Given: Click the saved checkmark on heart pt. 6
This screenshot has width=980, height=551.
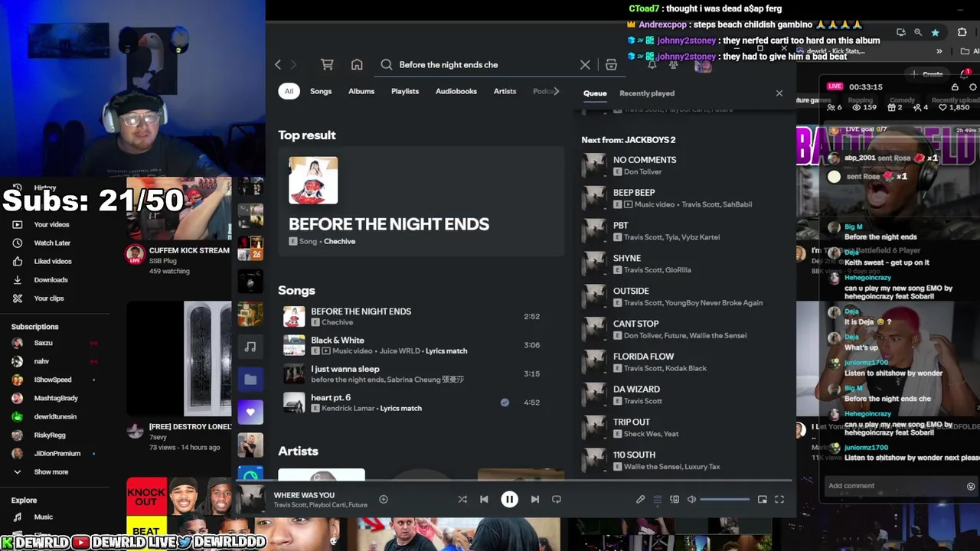Looking at the screenshot, I should pyautogui.click(x=505, y=403).
